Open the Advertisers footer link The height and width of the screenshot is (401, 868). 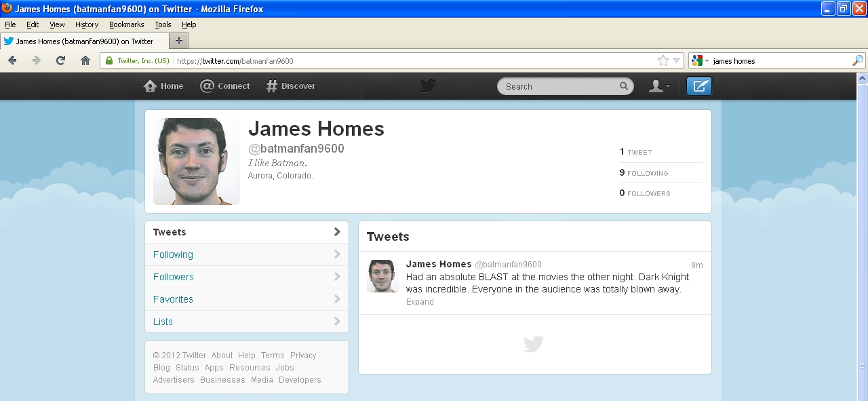pyautogui.click(x=174, y=380)
